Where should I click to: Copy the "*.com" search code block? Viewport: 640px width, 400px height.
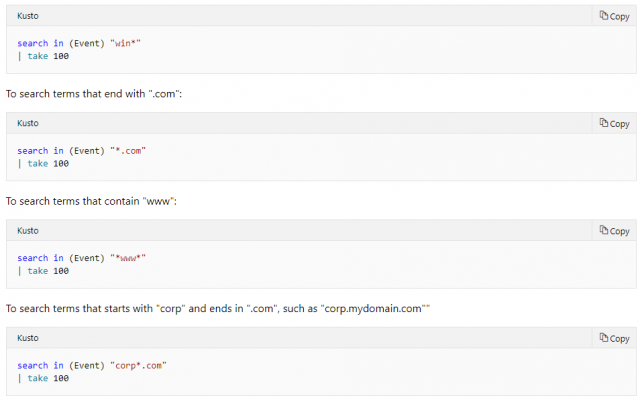point(614,123)
